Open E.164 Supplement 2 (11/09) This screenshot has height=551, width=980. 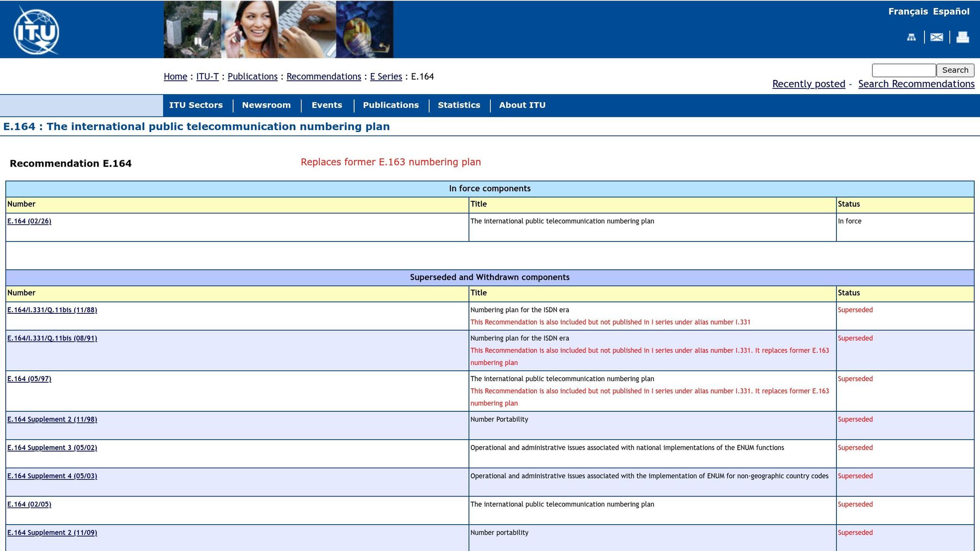point(52,532)
